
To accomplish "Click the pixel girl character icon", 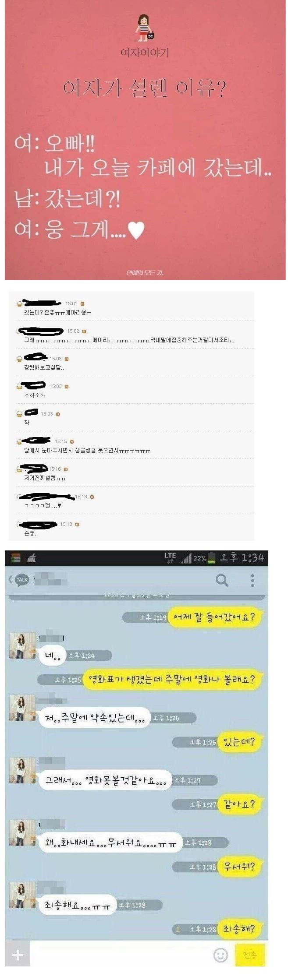I will pos(144,28).
